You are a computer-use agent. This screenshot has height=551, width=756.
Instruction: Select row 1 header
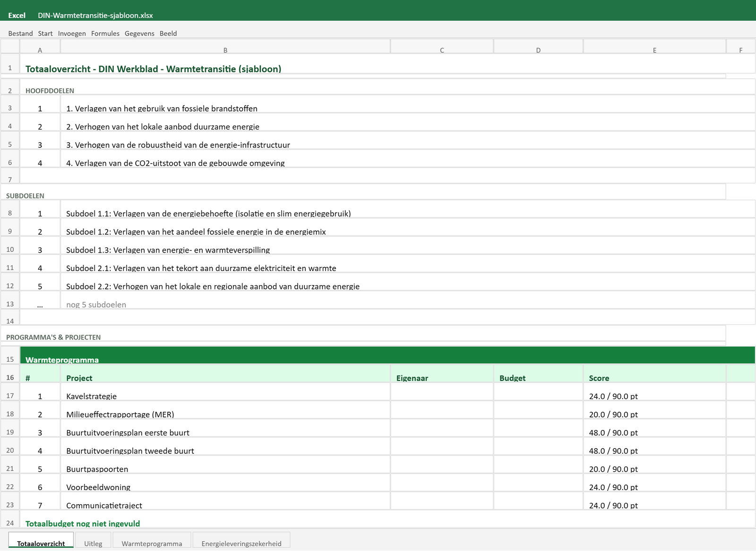click(10, 64)
